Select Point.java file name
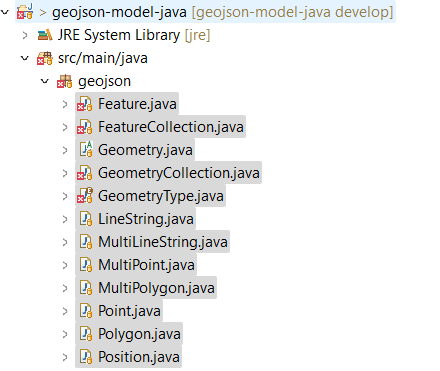This screenshot has height=371, width=440. pyautogui.click(x=129, y=311)
